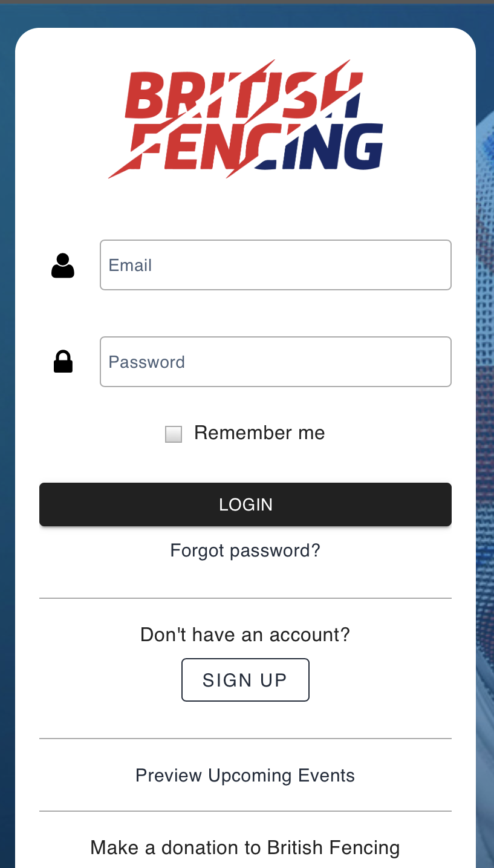
Task: Focus the Email input field
Action: point(276,265)
